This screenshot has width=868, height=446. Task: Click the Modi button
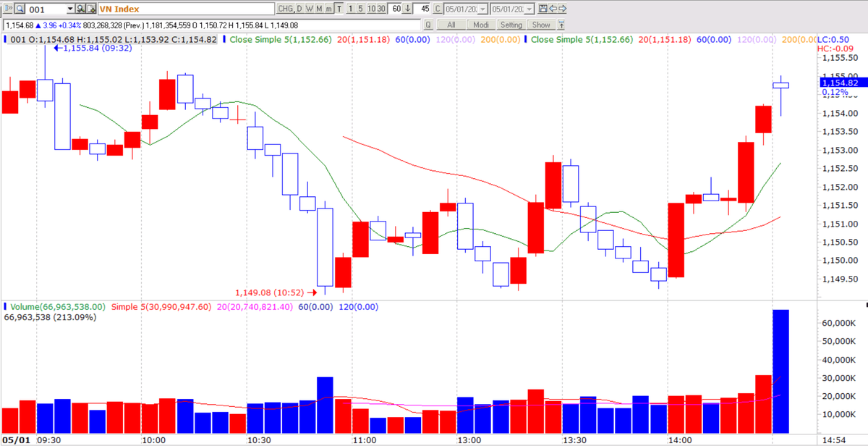click(481, 25)
